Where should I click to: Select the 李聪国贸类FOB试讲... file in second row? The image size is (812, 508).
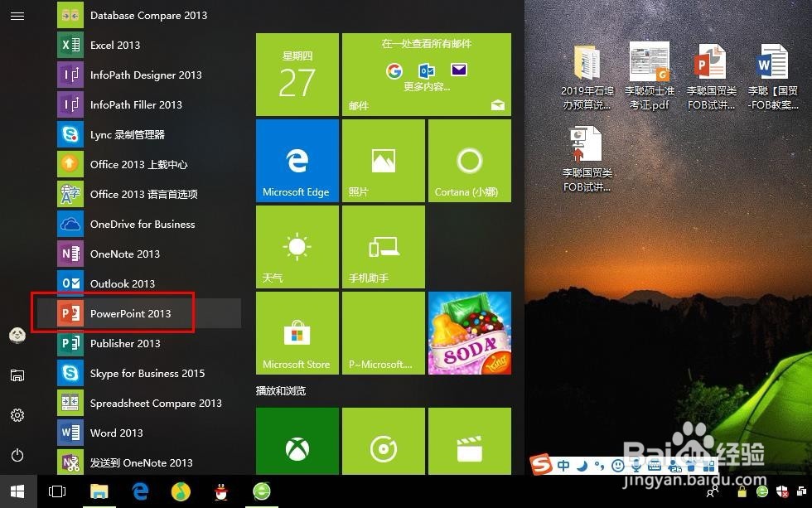click(x=587, y=159)
